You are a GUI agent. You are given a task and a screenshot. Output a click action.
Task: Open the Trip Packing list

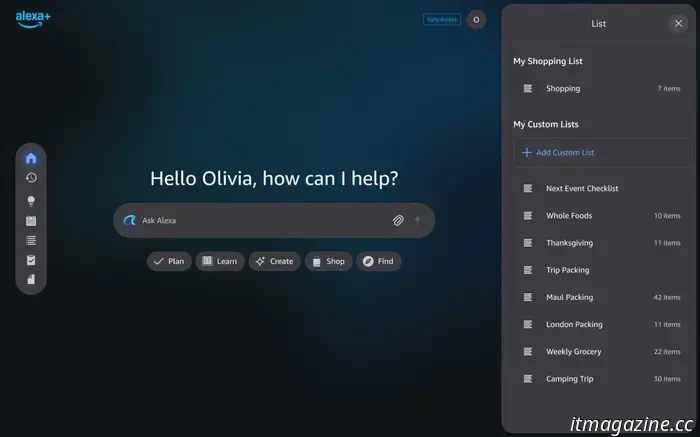[602, 270]
